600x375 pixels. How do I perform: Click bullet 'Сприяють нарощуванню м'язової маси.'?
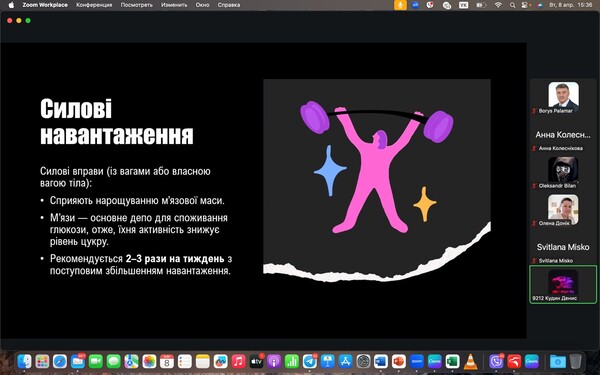click(x=137, y=201)
